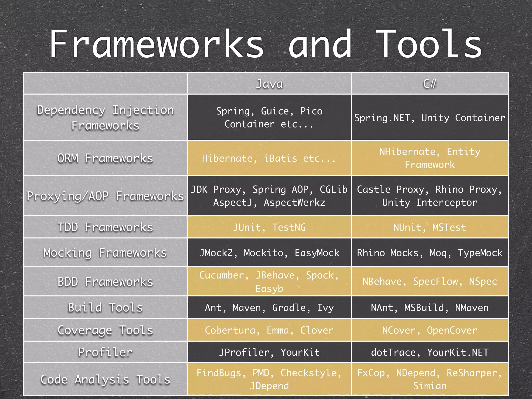Select the 'ORM Frameworks' row label
This screenshot has width=532, height=399.
tap(105, 158)
